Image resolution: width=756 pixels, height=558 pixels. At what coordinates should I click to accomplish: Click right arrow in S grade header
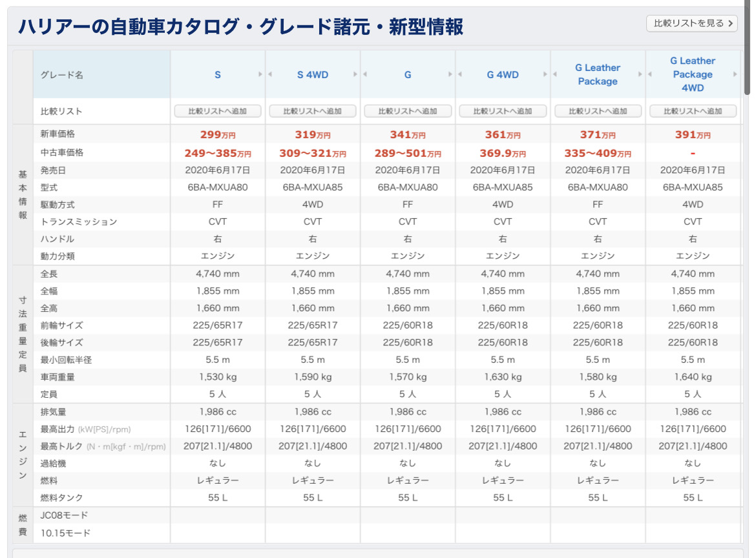[260, 74]
